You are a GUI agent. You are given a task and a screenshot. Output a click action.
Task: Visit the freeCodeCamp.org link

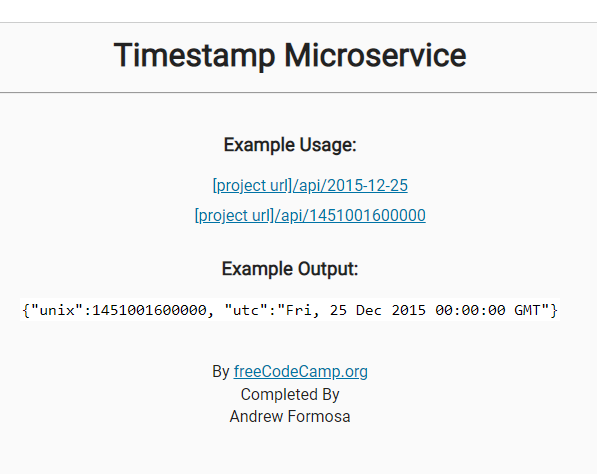301,372
